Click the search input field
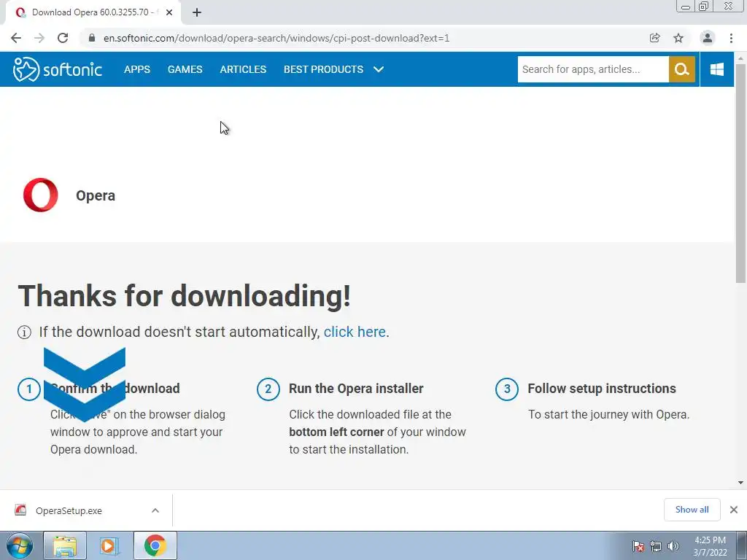This screenshot has height=560, width=747. click(x=593, y=69)
